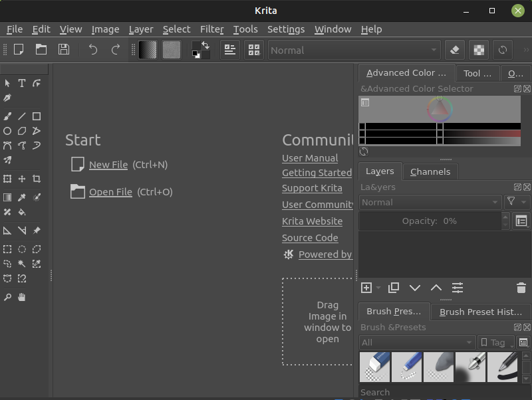Select the Calligraphy tool
This screenshot has width=532, height=400.
tap(7, 98)
